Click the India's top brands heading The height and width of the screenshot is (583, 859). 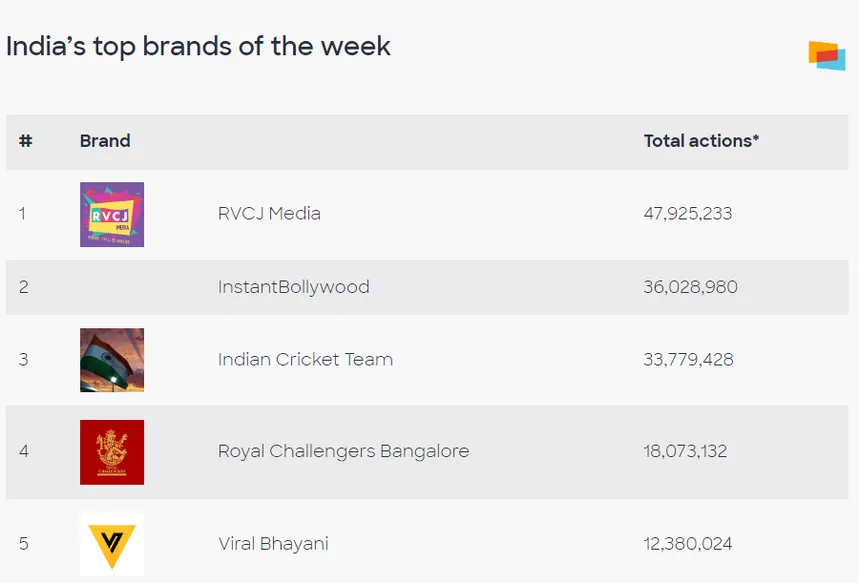pyautogui.click(x=198, y=46)
